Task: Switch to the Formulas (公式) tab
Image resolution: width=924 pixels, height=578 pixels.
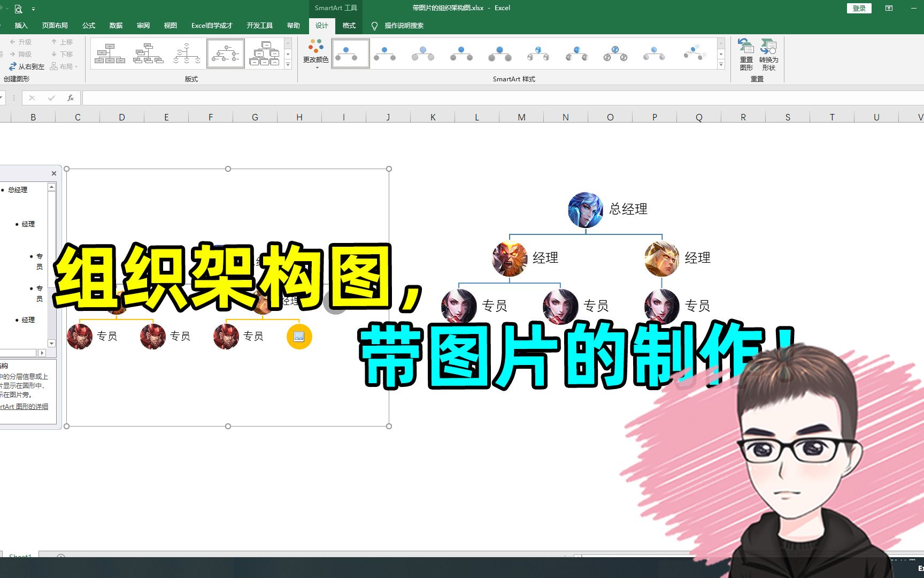Action: [x=89, y=25]
